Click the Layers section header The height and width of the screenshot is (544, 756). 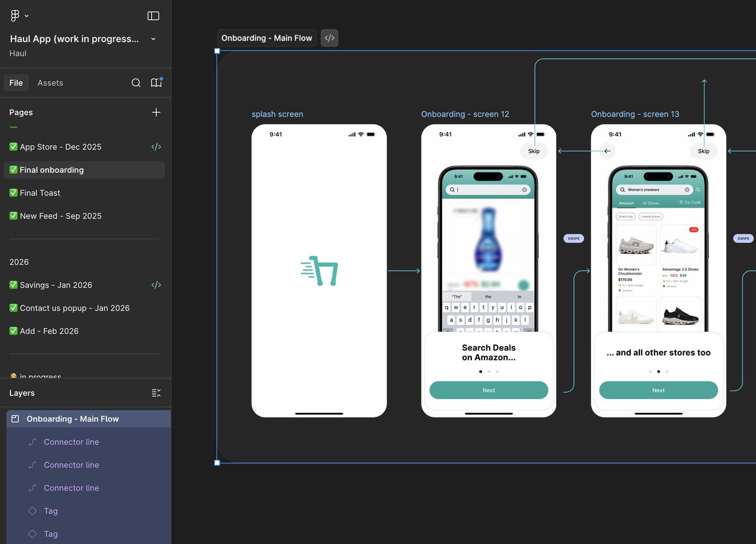point(22,393)
